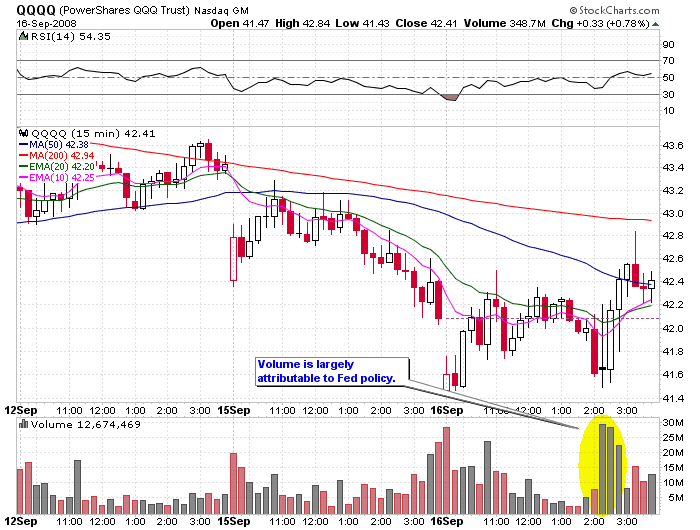700x530 pixels.
Task: Click the 12Sep label under the price chart
Action: (x=21, y=410)
